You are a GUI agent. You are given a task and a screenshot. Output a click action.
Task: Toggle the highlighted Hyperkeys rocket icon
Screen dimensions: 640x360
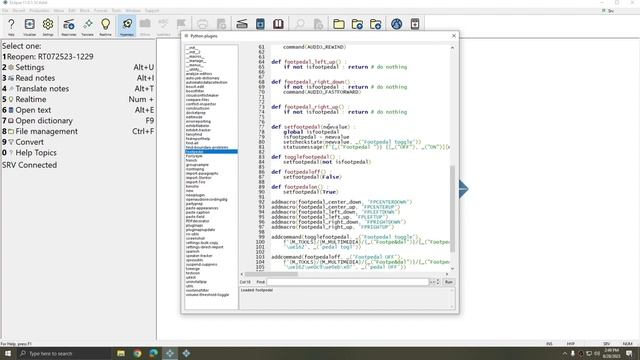pyautogui.click(x=127, y=26)
